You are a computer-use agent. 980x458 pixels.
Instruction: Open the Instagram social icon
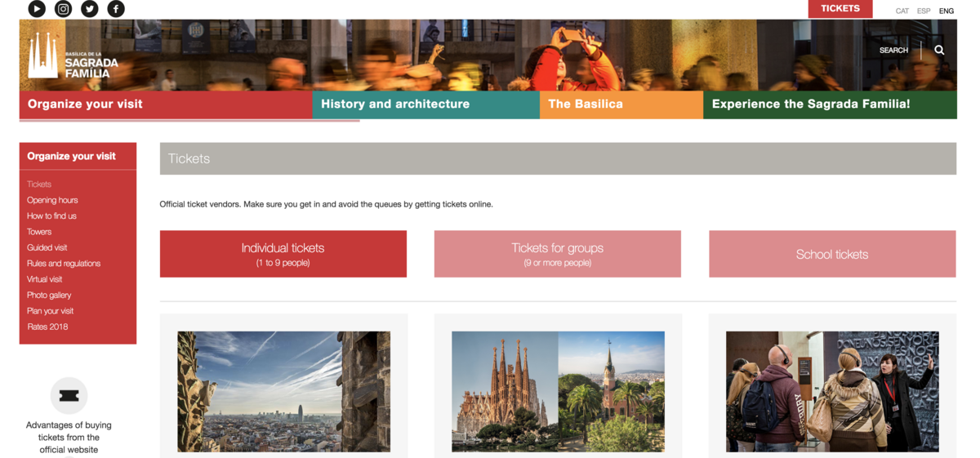click(x=63, y=9)
